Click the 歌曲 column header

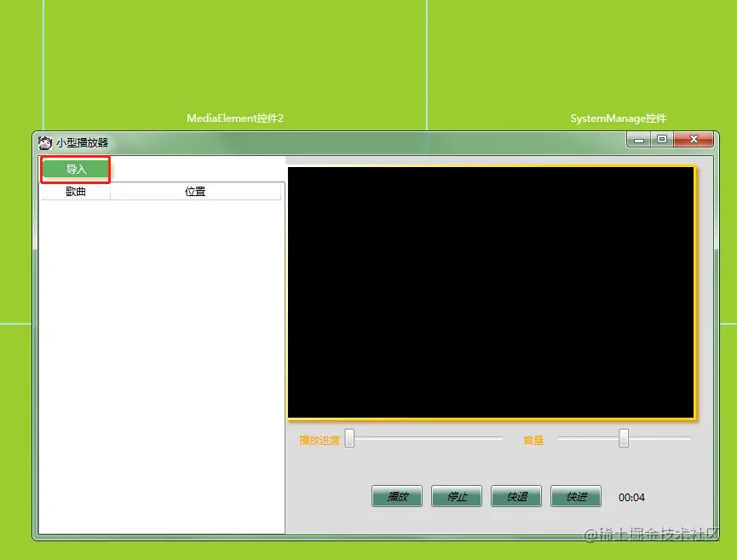(x=76, y=192)
